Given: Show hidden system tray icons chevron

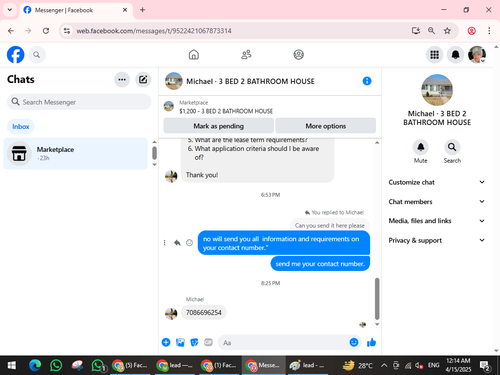Looking at the screenshot, I should click(x=384, y=365).
